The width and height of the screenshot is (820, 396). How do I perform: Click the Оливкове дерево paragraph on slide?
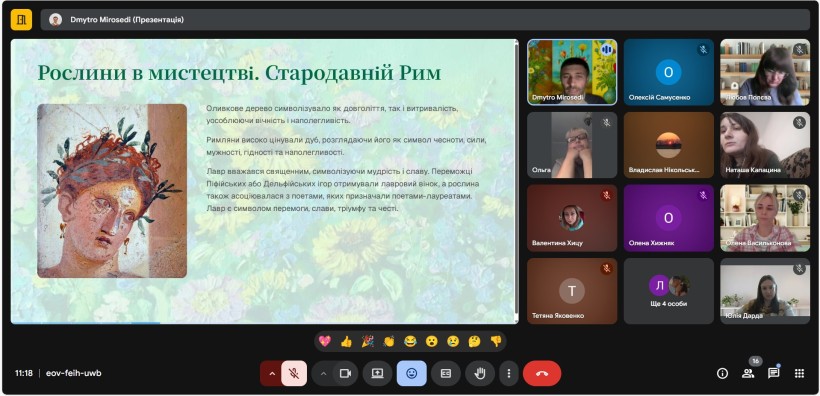pos(332,115)
